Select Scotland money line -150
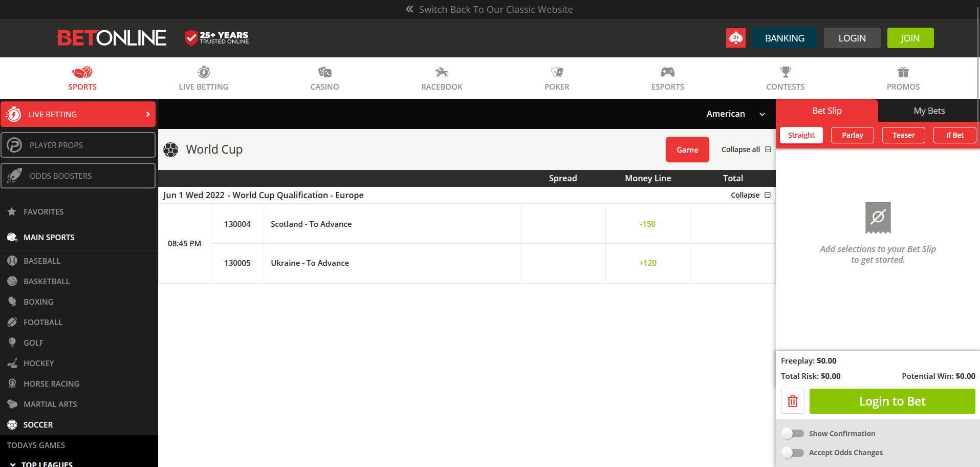Screen dimensions: 980x467 coord(647,224)
